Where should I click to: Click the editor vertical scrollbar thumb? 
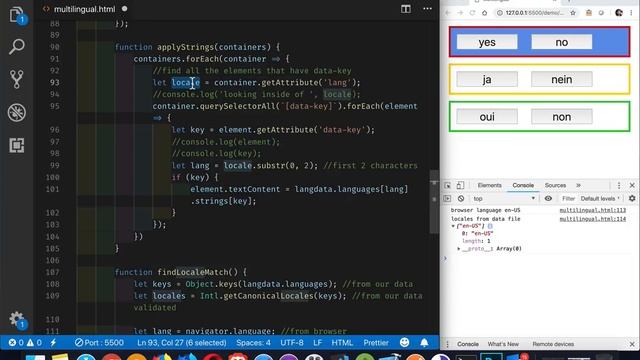tap(434, 202)
